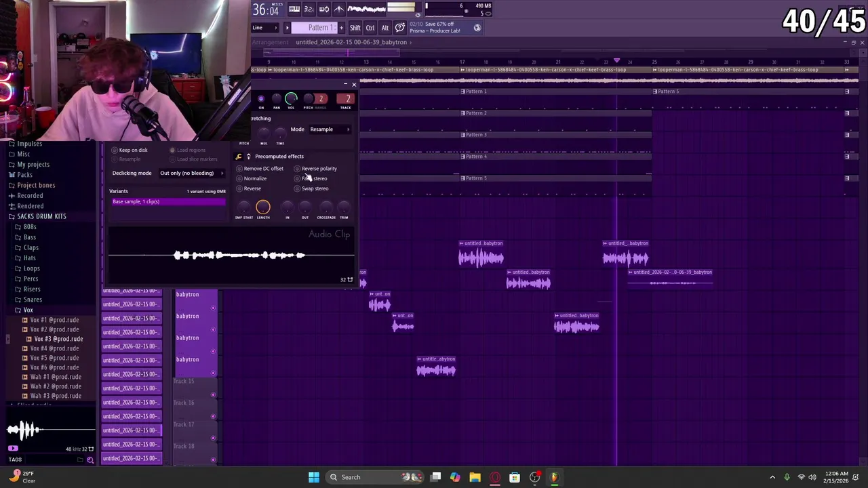This screenshot has width=868, height=488.
Task: Click the Alt modifier button
Action: [x=384, y=28]
